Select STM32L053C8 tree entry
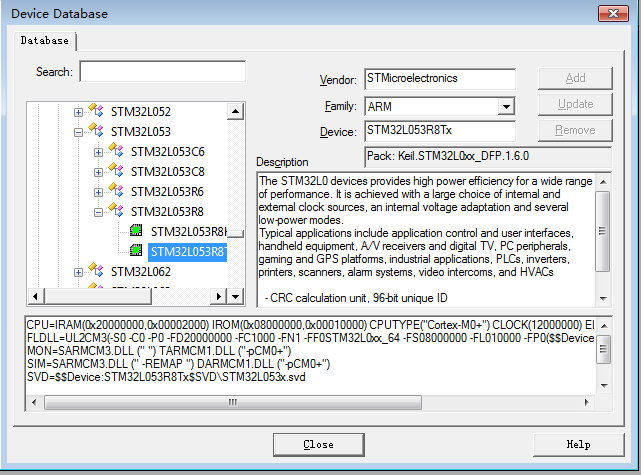Screen dimensions: 641x475 point(168,172)
